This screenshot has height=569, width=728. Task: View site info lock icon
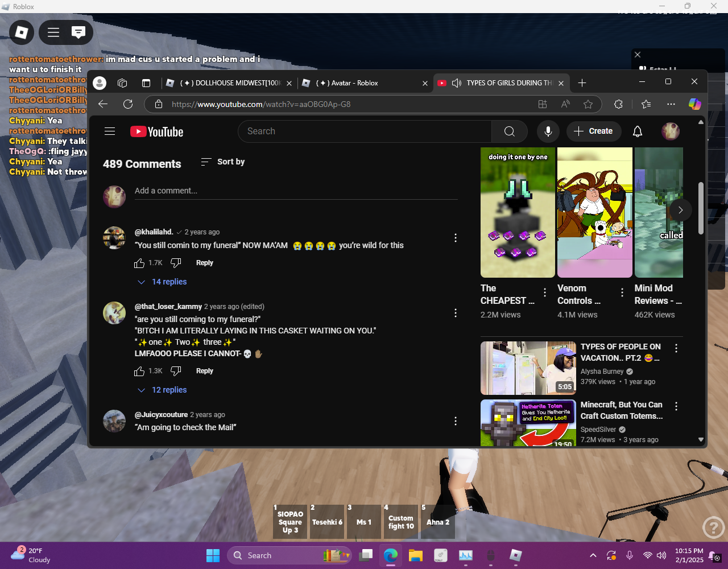159,104
